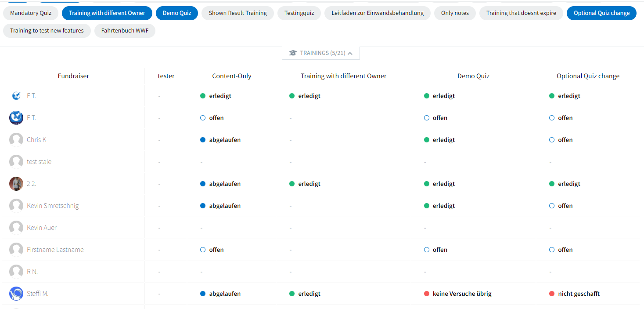Click Steffi M. different Owner erledigt status
644x309 pixels.
305,294
